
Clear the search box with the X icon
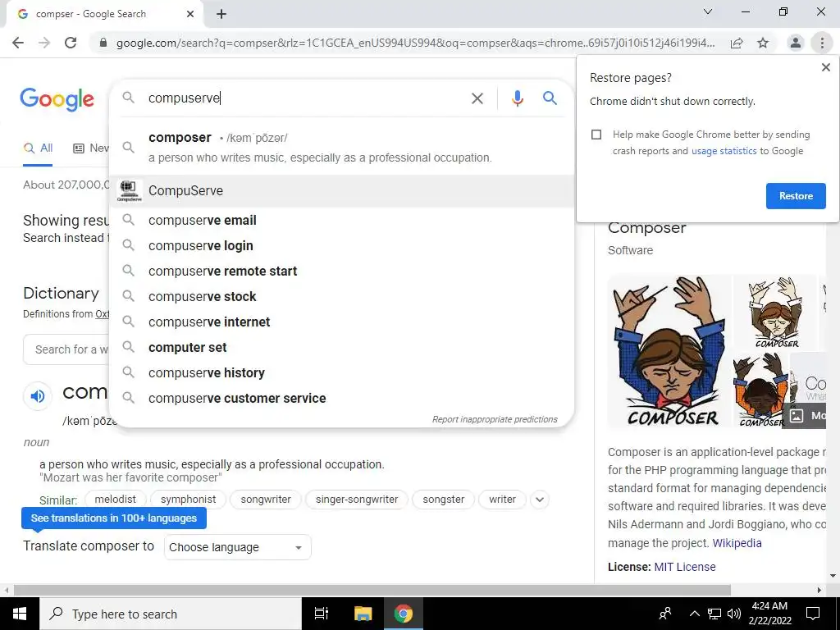477,98
